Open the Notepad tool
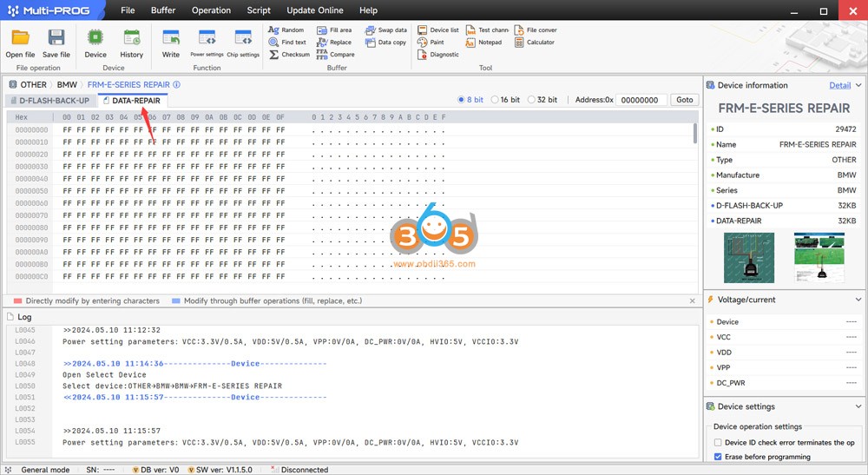Image resolution: width=868 pixels, height=475 pixels. pos(483,42)
